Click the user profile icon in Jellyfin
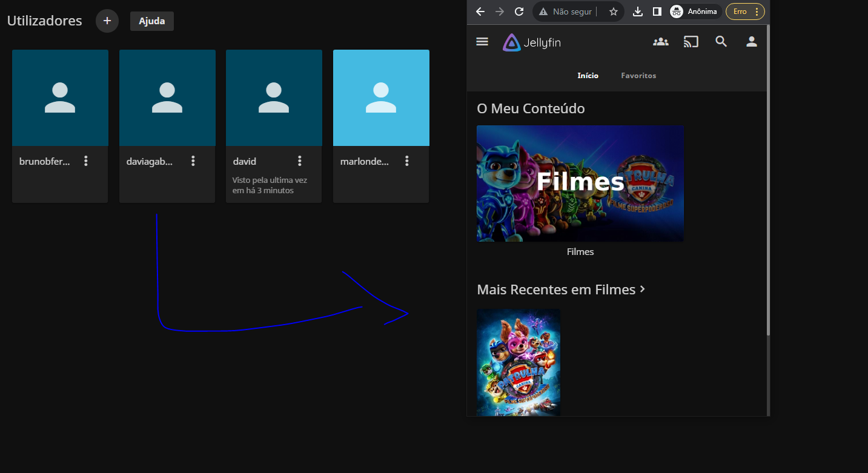The width and height of the screenshot is (868, 473). 751,42
